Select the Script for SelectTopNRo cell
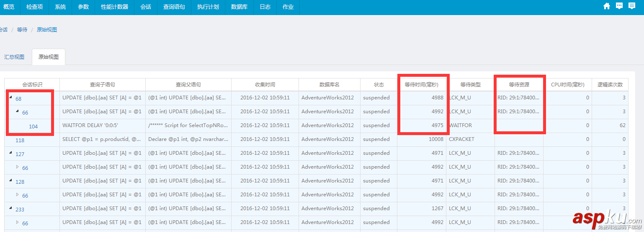The width and height of the screenshot is (644, 232). click(188, 125)
